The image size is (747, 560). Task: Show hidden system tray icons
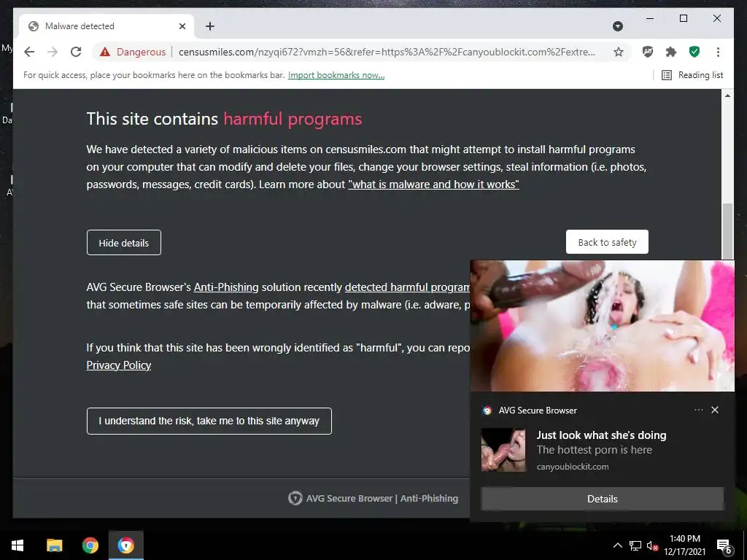(617, 545)
